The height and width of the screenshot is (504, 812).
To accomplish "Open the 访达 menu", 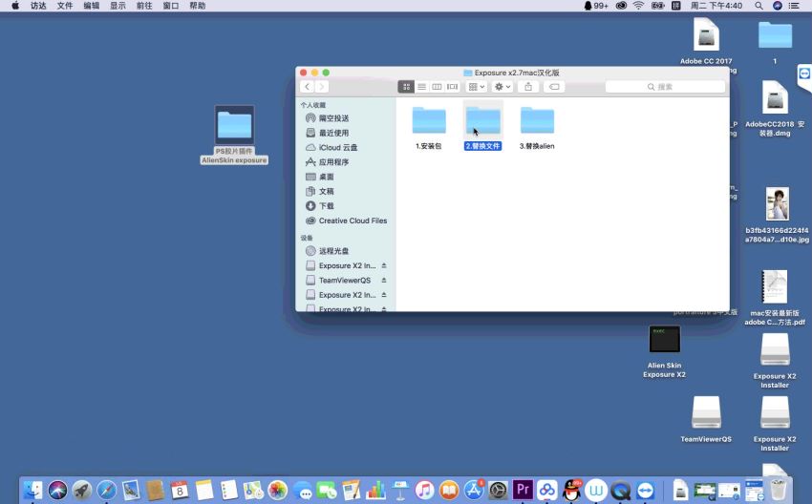I will (x=38, y=6).
